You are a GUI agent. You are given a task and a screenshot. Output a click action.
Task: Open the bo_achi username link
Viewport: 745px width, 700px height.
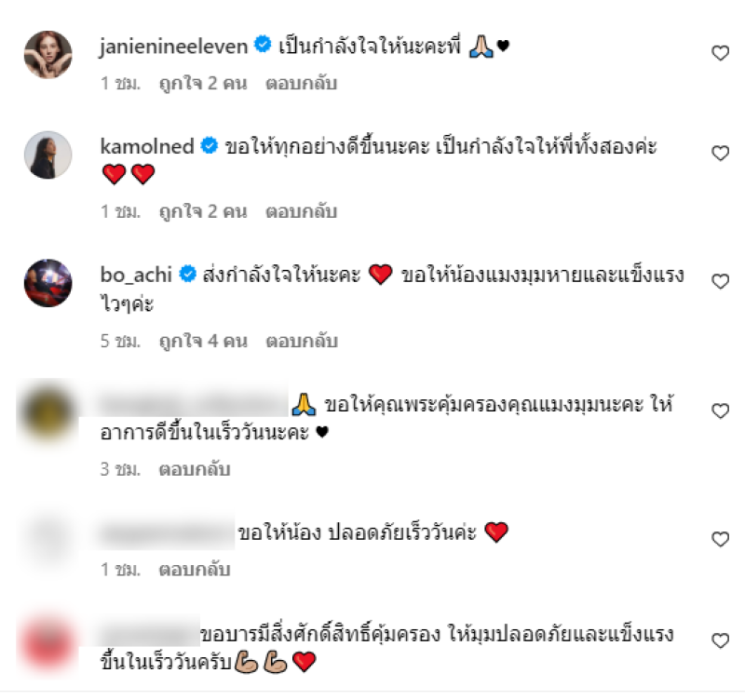coord(136,275)
